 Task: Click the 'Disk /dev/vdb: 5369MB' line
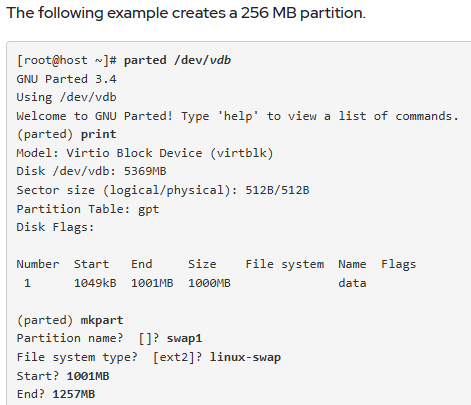pyautogui.click(x=91, y=171)
